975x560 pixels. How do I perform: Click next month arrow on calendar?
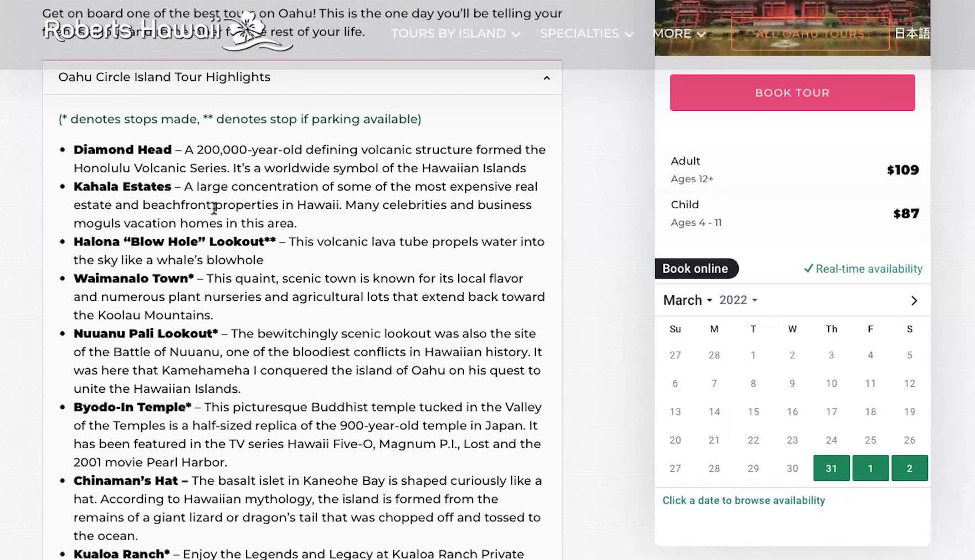pyautogui.click(x=914, y=301)
